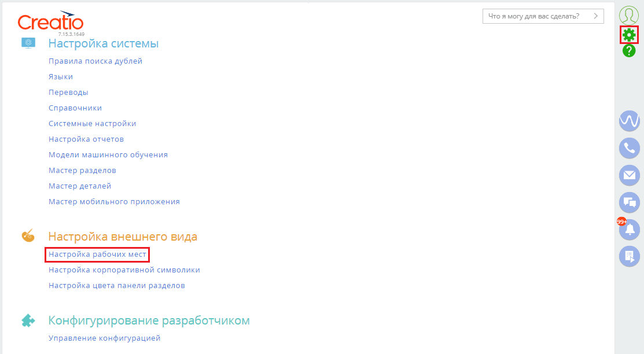Open the user profile icon
Screen dimensions: 644x354
click(629, 13)
